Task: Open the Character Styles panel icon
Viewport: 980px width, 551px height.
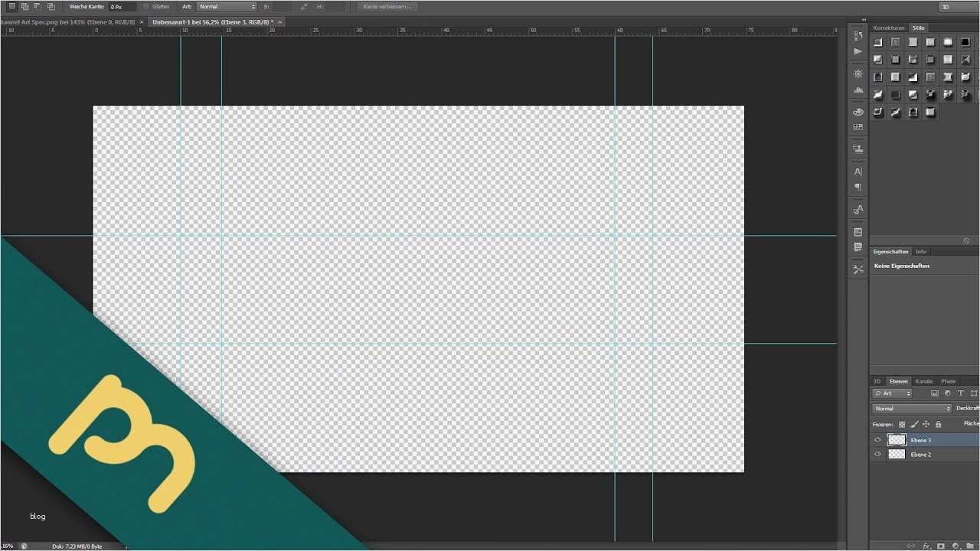Action: coord(858,209)
